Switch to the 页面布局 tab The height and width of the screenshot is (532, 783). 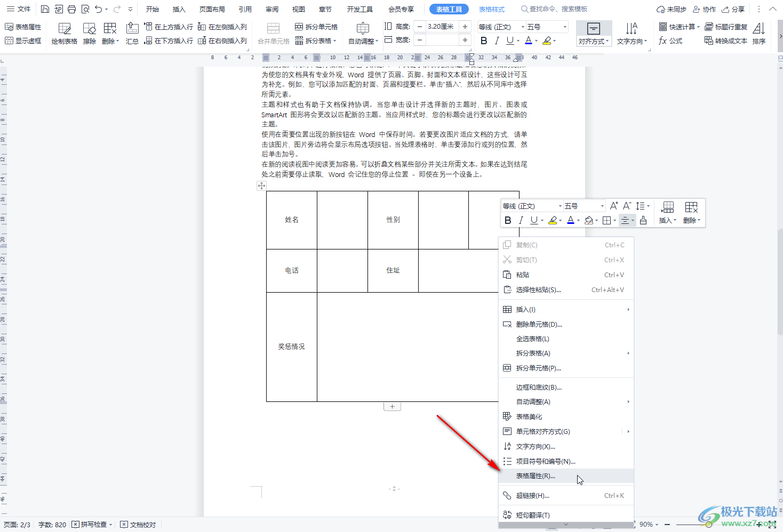(212, 9)
